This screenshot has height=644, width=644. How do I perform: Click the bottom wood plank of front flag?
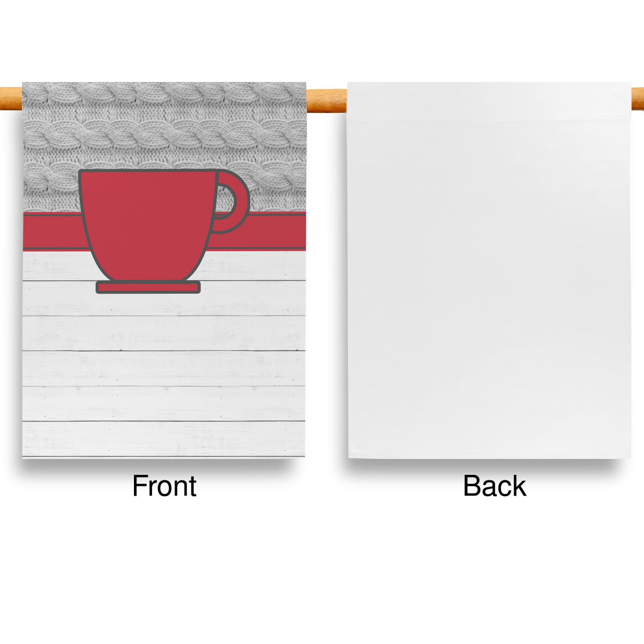click(164, 439)
